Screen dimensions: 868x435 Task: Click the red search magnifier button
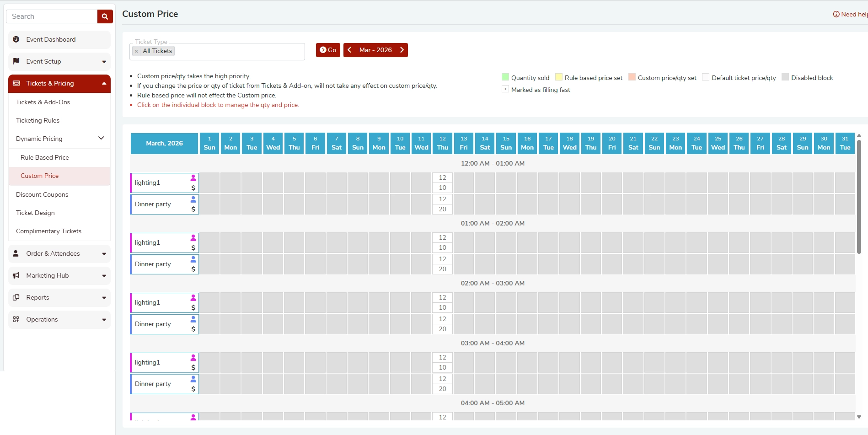105,16
